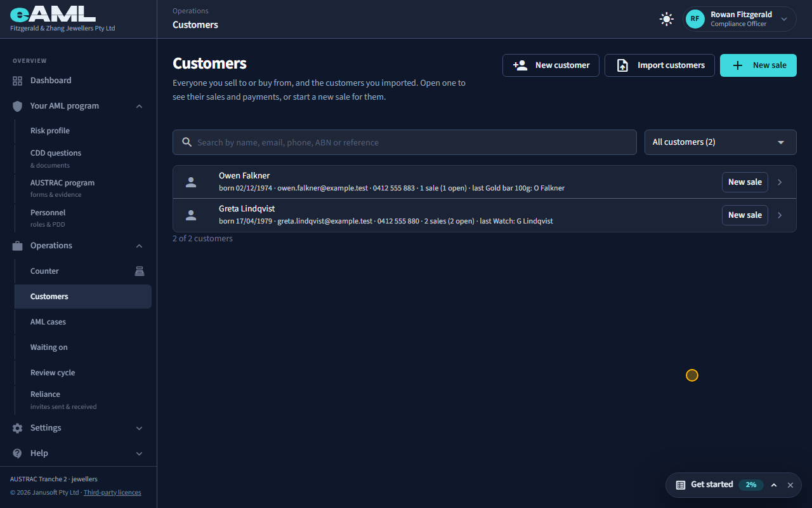Viewport: 812px width, 508px height.
Task: Click the eAML logo
Action: point(53,14)
